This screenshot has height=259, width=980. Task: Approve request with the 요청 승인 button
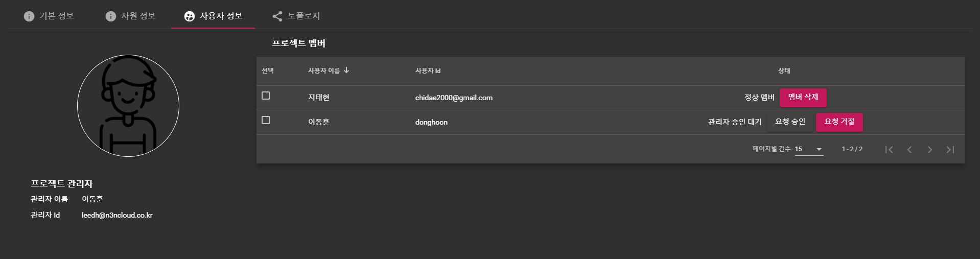(x=790, y=122)
